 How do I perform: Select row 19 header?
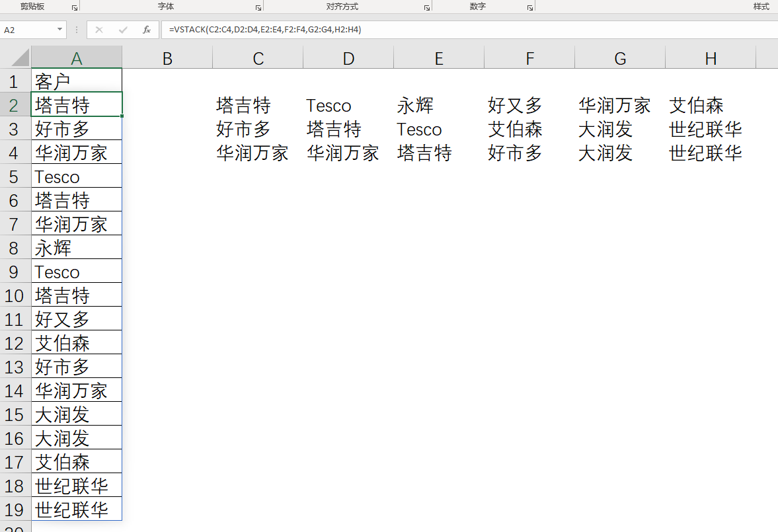[15, 510]
